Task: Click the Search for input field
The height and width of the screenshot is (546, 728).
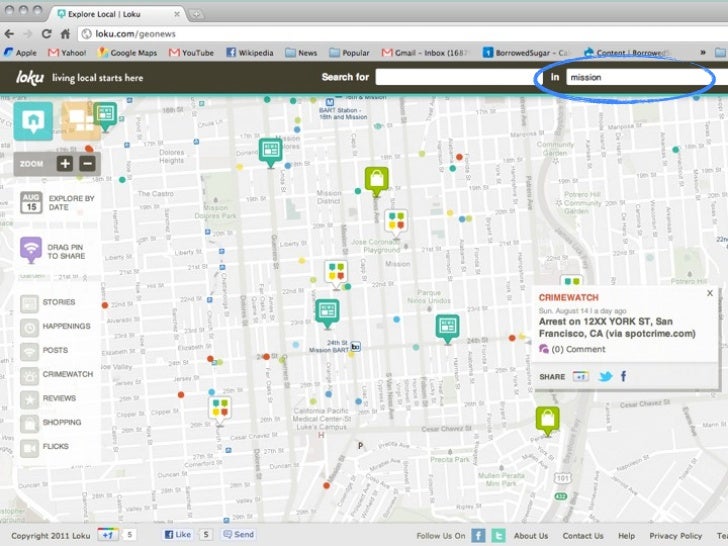Action: (x=454, y=77)
